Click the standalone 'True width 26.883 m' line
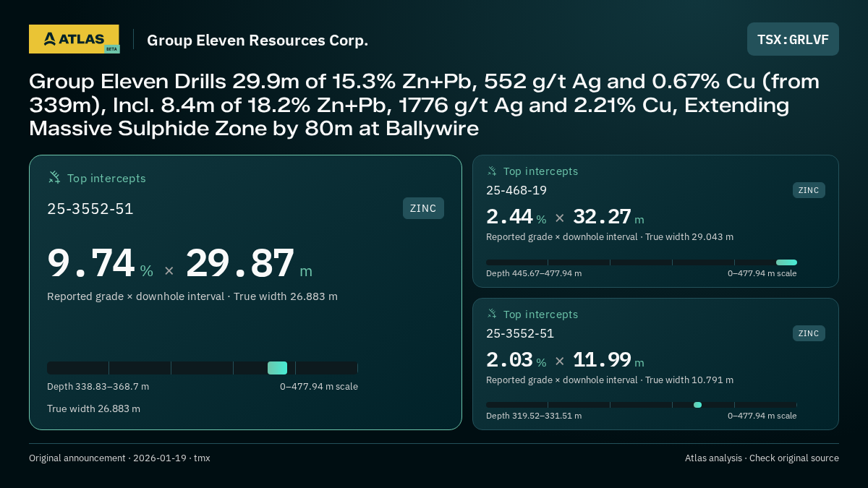 [94, 408]
